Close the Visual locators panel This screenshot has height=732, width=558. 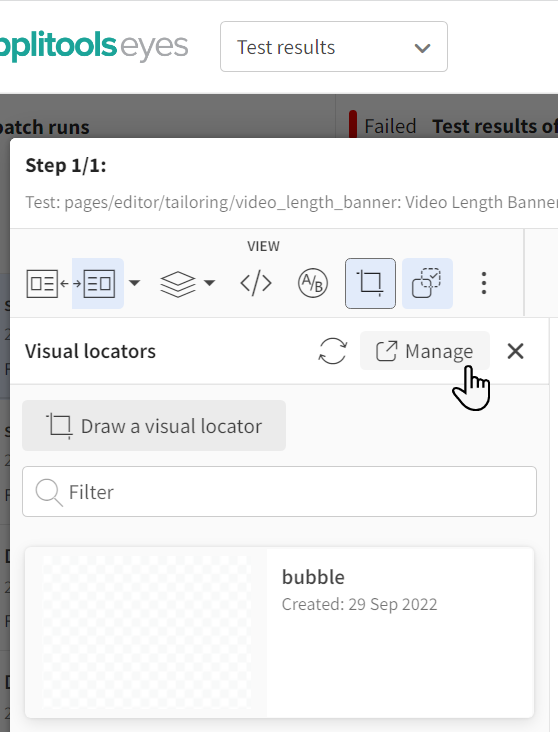[x=515, y=351]
